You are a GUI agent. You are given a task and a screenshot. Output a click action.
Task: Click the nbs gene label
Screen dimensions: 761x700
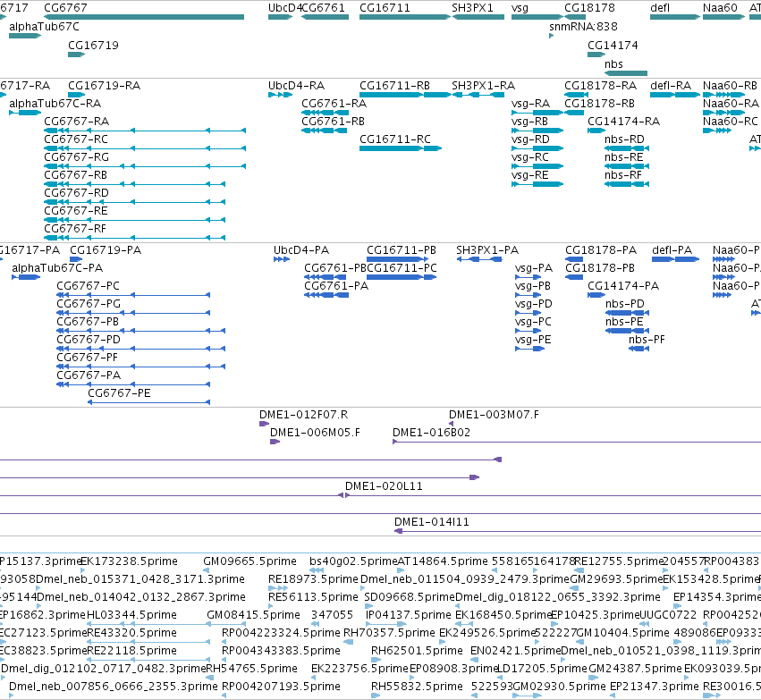pos(614,64)
